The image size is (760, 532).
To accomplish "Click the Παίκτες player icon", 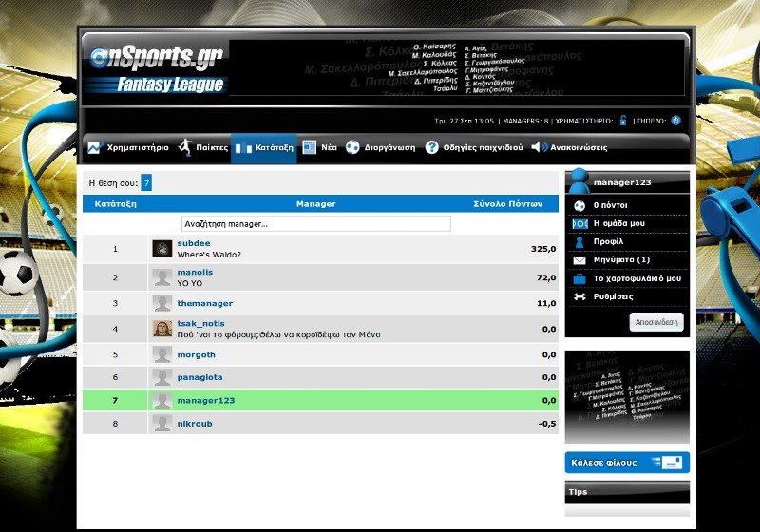I will (x=184, y=148).
